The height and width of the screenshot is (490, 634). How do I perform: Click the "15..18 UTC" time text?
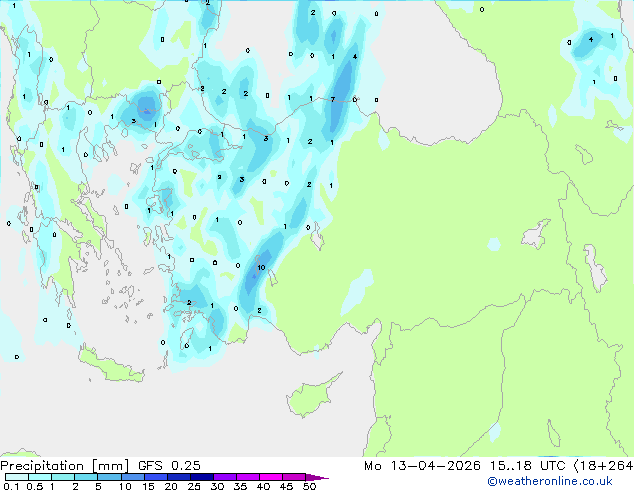tap(527, 466)
